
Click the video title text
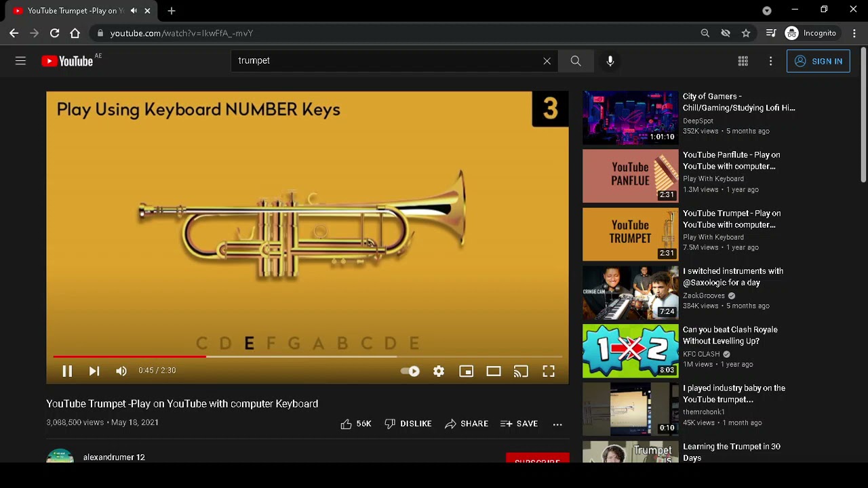coord(182,404)
